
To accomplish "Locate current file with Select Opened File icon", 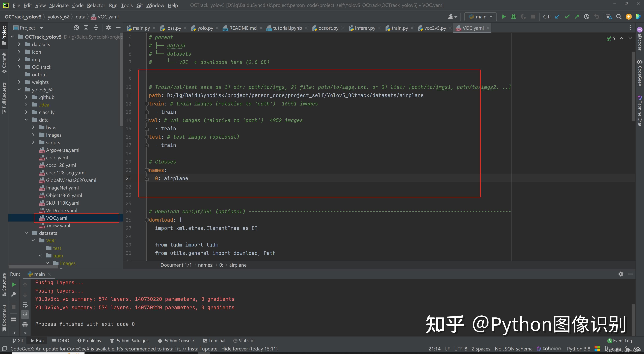I will click(76, 28).
